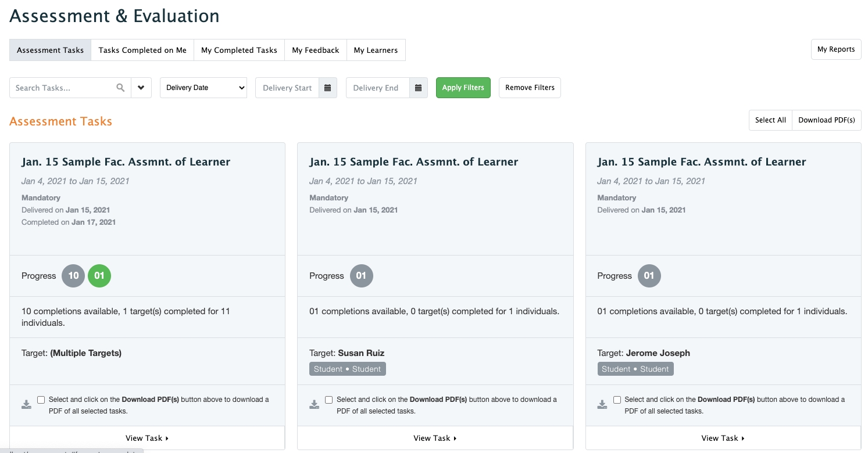Click the Download PDF(s) button
This screenshot has width=868, height=453.
[826, 120]
